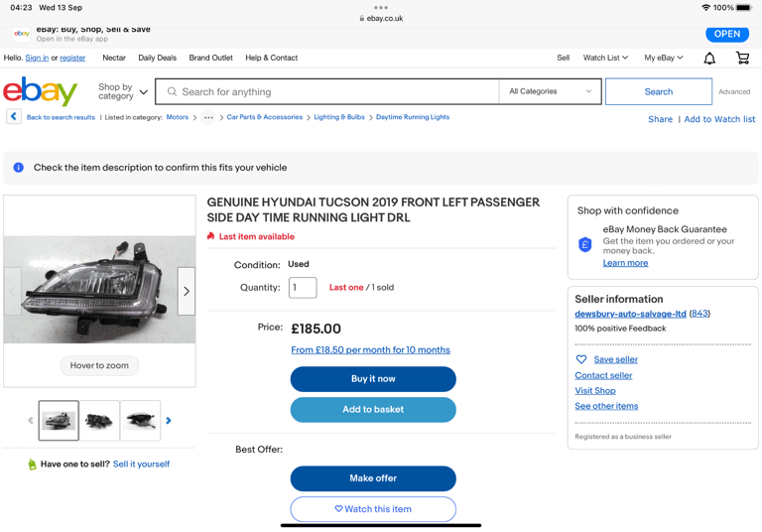Show next product image with right arrow
The width and height of the screenshot is (762, 532).
point(187,291)
